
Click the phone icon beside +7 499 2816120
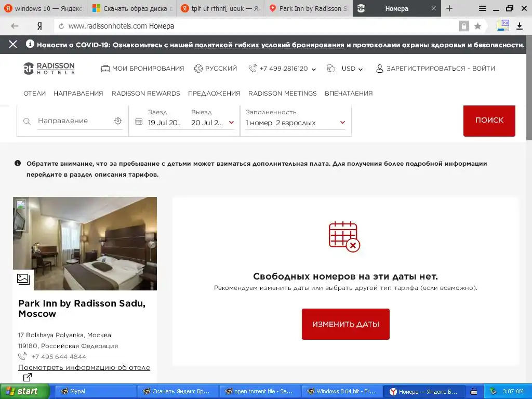(x=253, y=69)
